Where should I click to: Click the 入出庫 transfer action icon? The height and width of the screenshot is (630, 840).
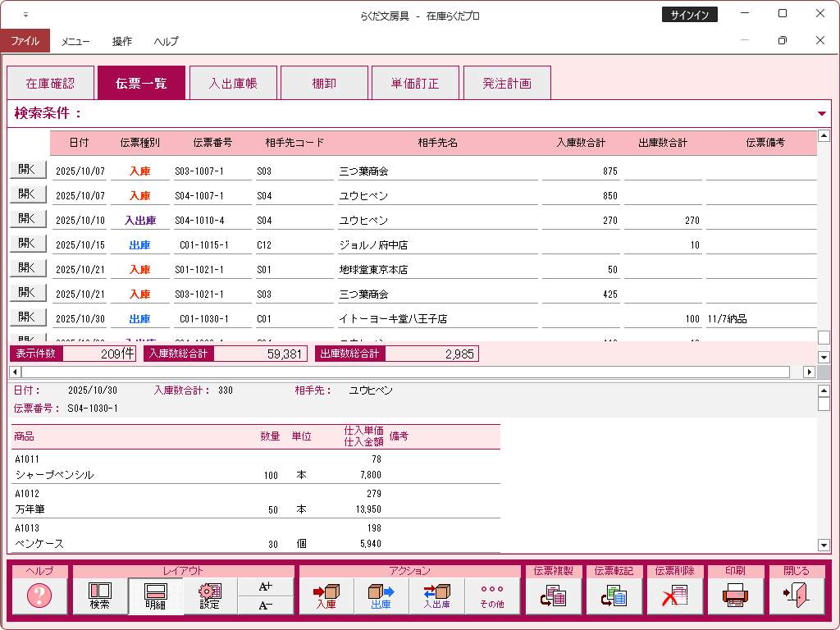click(x=436, y=596)
